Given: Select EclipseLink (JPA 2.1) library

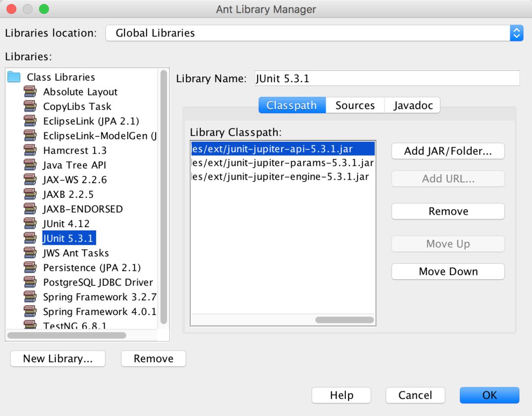Looking at the screenshot, I should click(x=91, y=121).
